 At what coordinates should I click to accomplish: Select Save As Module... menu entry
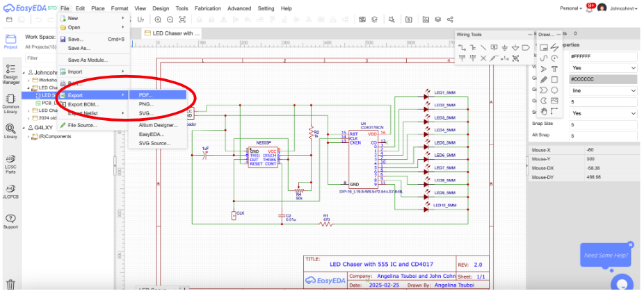point(88,60)
